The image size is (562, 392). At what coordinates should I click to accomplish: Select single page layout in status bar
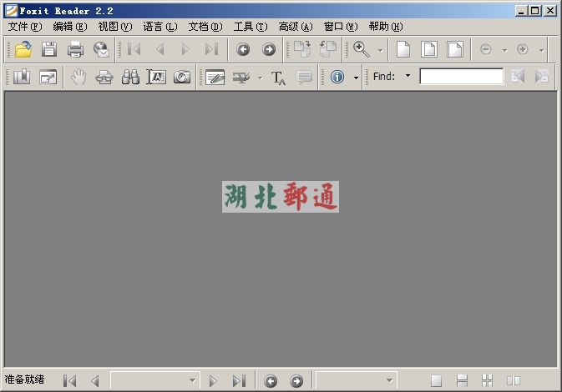[436, 380]
